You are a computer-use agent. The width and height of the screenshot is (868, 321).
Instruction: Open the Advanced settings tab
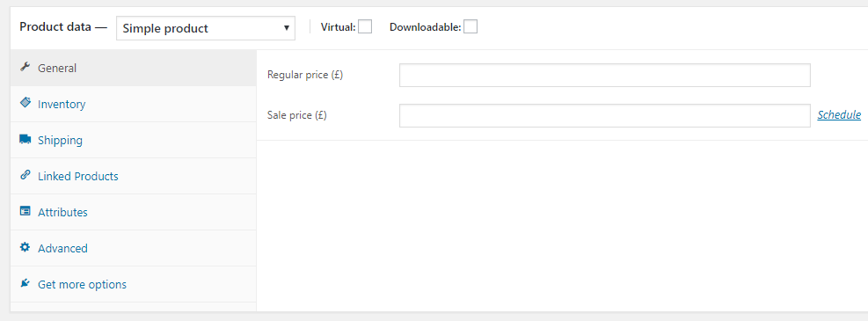[x=133, y=248]
